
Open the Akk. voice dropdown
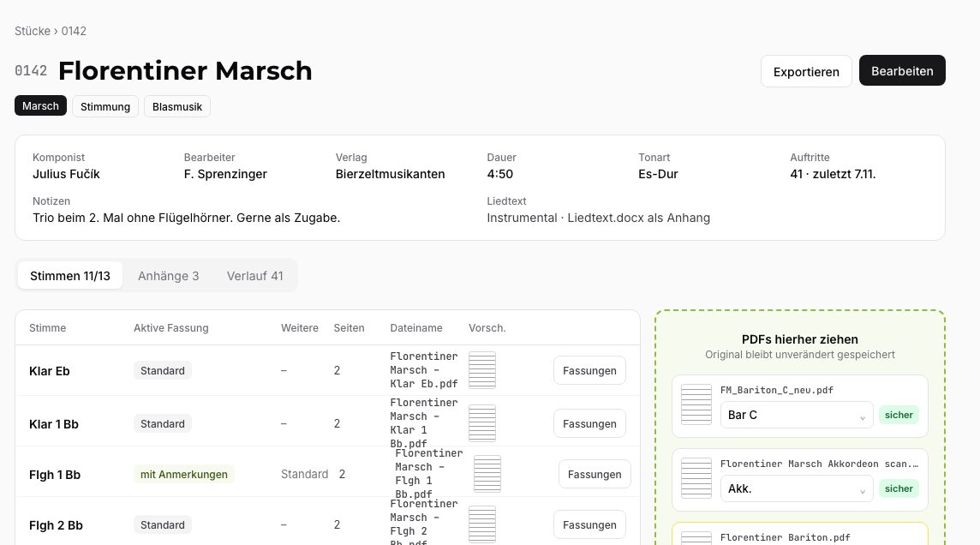click(797, 488)
